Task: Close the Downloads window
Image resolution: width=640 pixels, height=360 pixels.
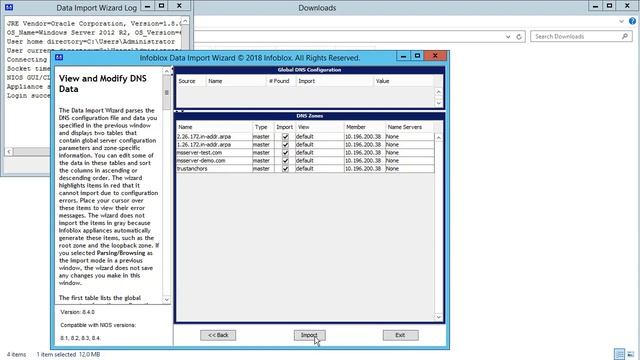Action: pyautogui.click(x=627, y=6)
